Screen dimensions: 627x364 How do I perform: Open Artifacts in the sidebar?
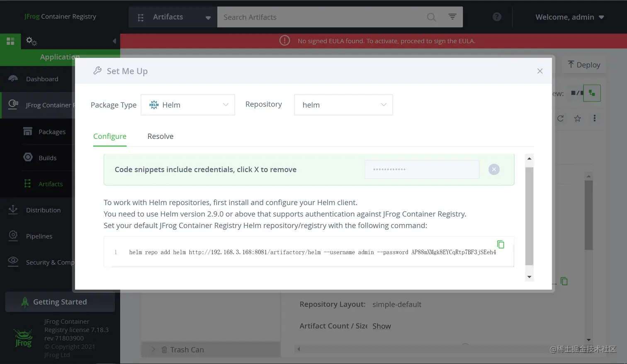(51, 184)
